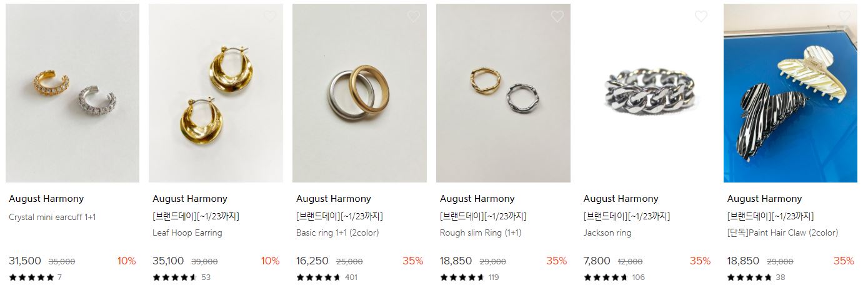Click the Crystal mini earcuff 1+1 title

coord(52,217)
